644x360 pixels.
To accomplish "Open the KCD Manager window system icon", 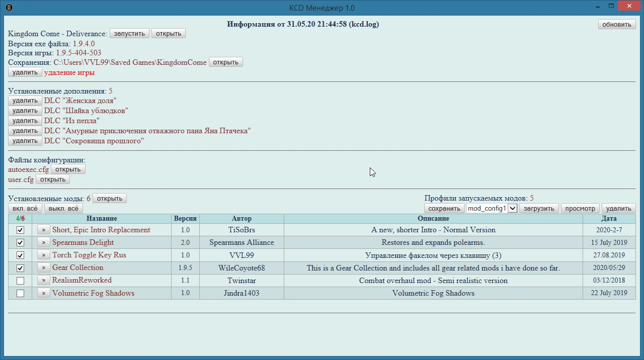I will (9, 8).
